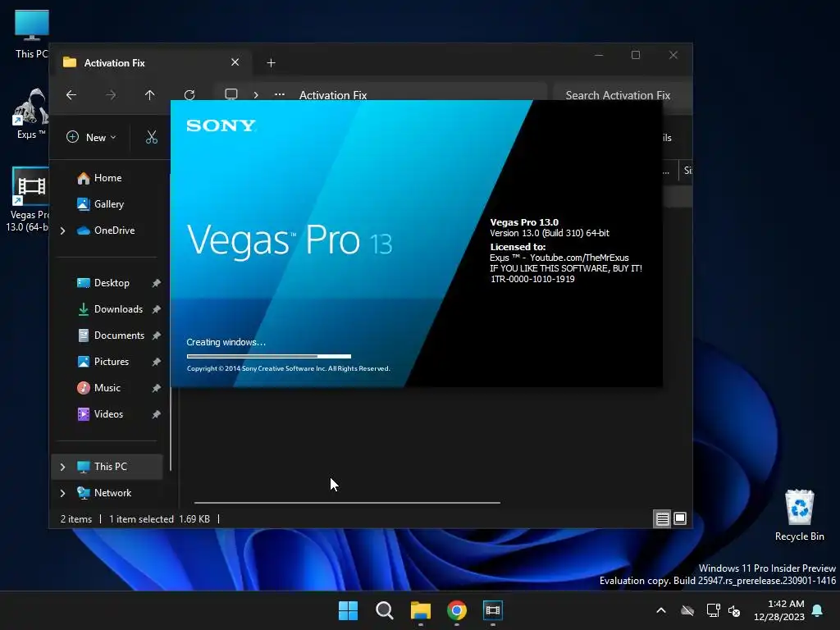Open Home in navigation pane

click(107, 178)
